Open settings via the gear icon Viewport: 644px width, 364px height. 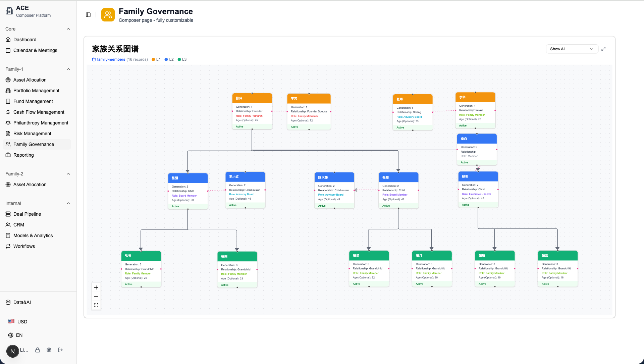point(49,350)
